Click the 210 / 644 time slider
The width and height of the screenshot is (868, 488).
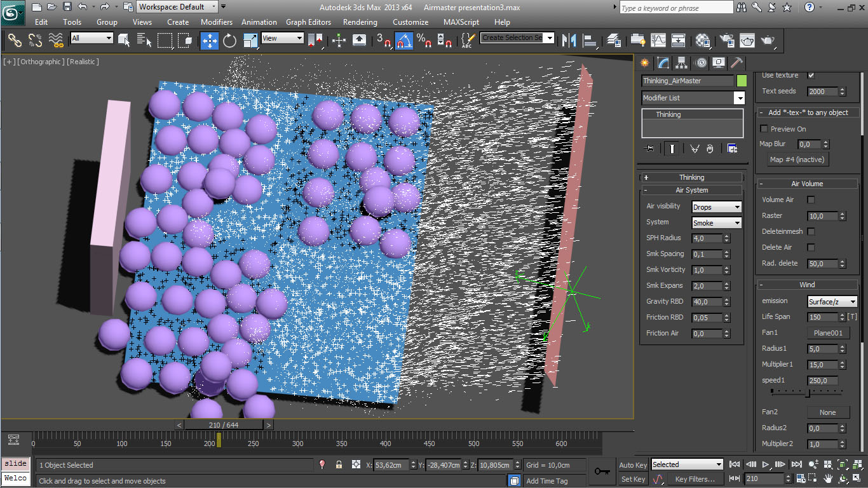(x=224, y=424)
